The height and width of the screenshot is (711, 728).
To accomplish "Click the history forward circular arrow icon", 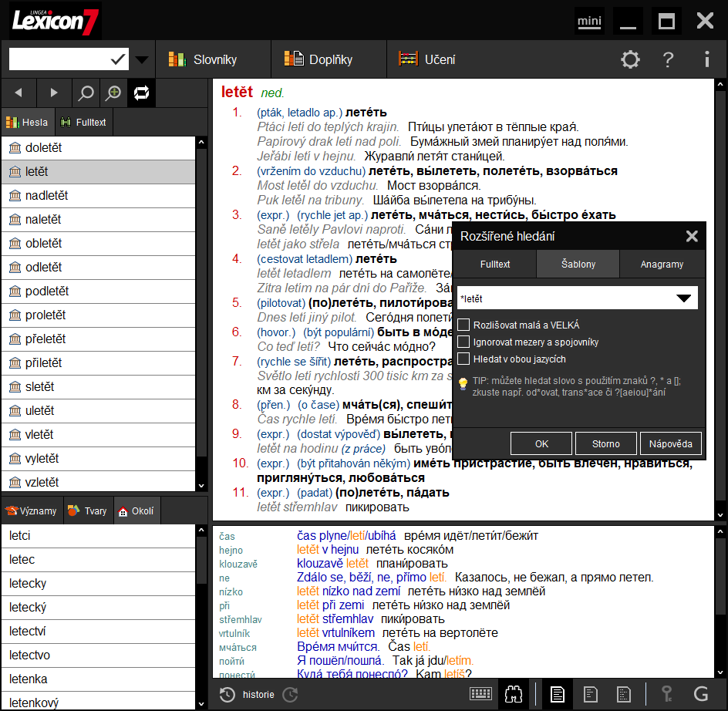I will [x=290, y=695].
